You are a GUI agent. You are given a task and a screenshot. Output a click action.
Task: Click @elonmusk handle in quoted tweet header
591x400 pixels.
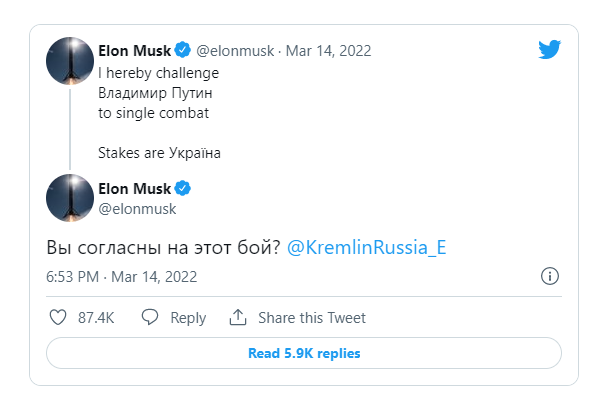click(x=235, y=51)
